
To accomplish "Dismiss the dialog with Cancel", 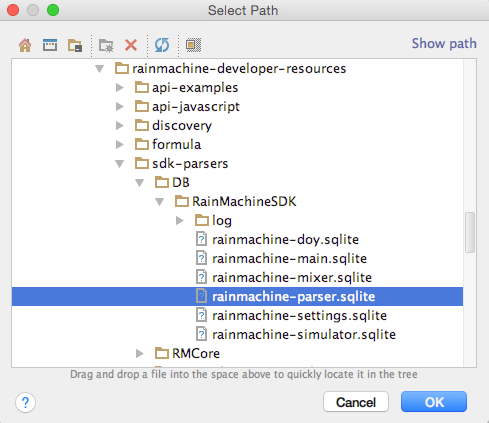I will 356,402.
